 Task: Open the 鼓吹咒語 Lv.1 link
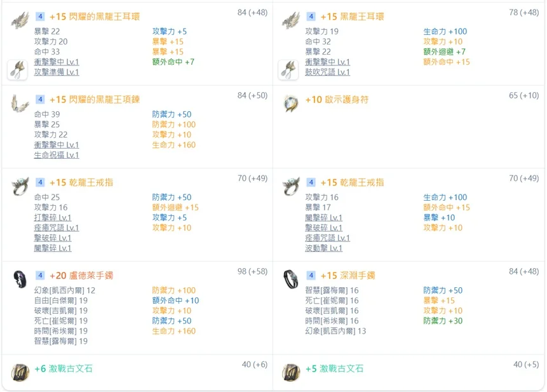(327, 72)
